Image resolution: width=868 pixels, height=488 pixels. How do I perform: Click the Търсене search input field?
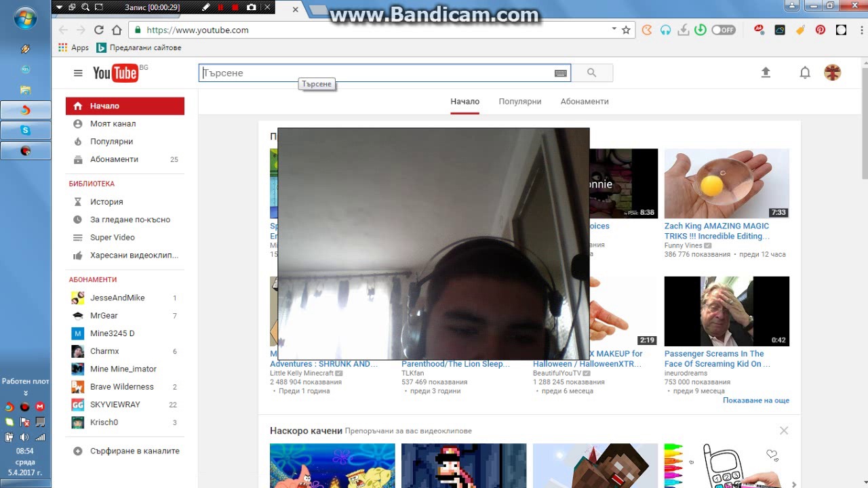[376, 73]
